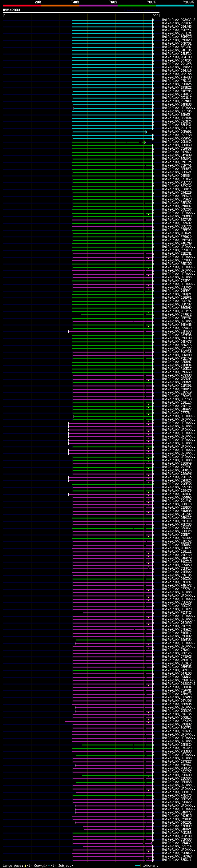Click the cyan alignment bar for UniRef100_C0PR91
Screen dimensions: 197x868
click(110, 132)
